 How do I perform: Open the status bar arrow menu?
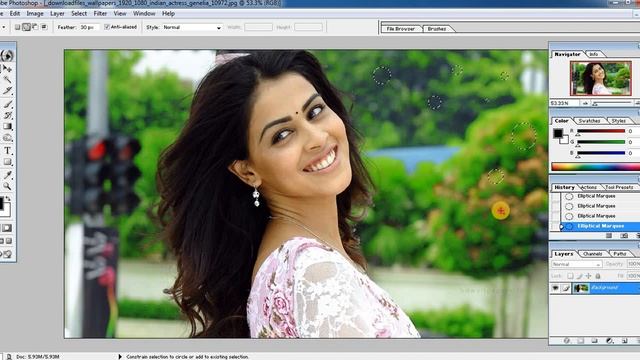click(120, 356)
